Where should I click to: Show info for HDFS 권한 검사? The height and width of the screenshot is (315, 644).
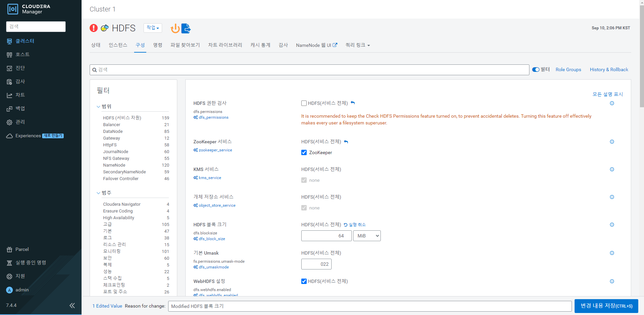pos(612,103)
